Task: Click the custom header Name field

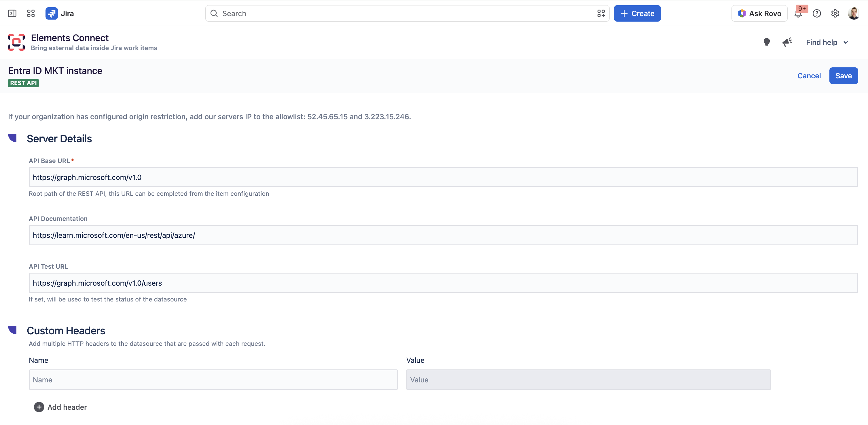Action: click(x=213, y=380)
